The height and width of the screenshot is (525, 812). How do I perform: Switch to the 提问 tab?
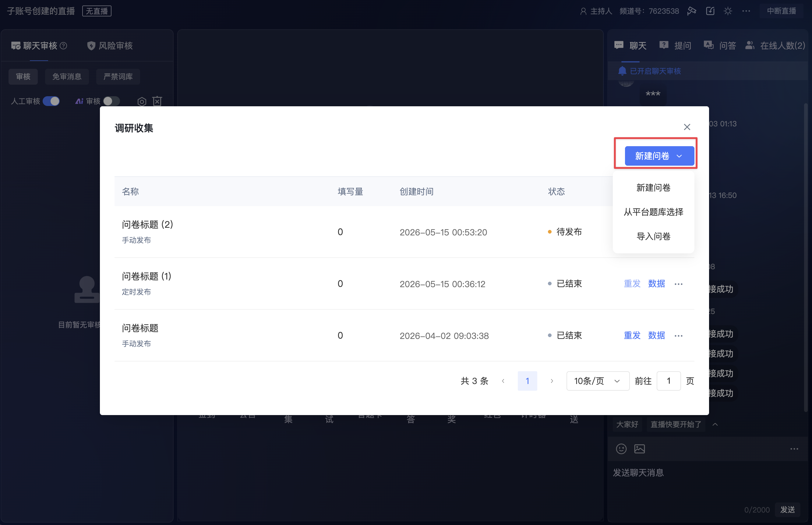(x=675, y=45)
